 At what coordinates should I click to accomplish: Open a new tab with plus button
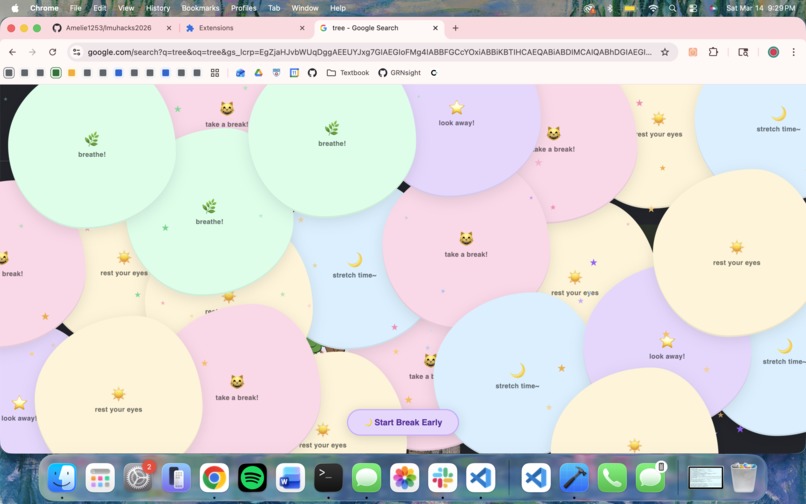[x=455, y=28]
